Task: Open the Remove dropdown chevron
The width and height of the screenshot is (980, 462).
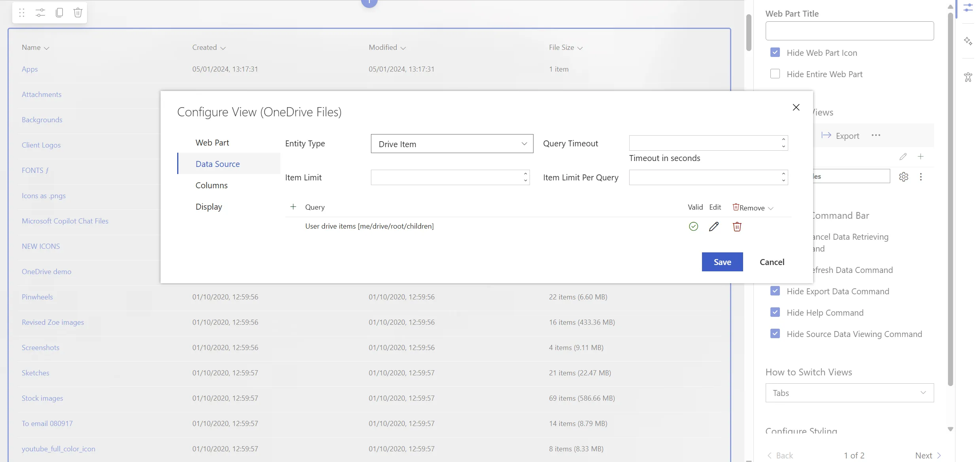Action: (x=770, y=208)
